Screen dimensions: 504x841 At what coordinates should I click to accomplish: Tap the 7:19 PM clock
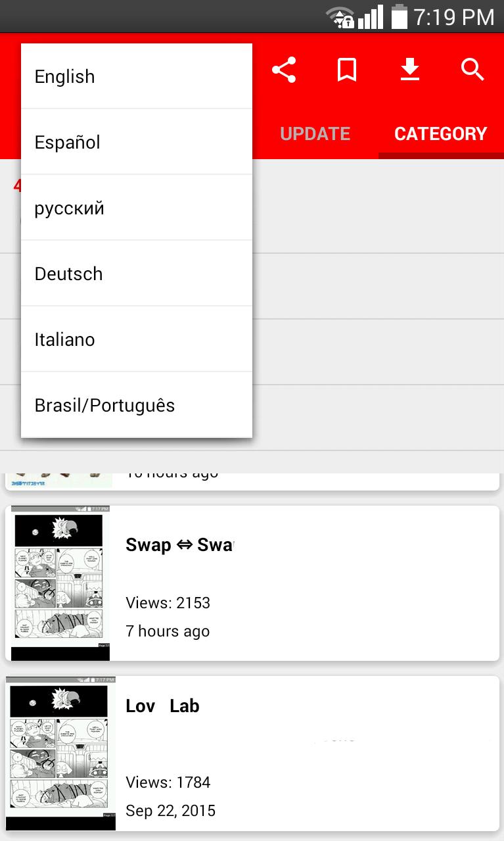coord(453,17)
